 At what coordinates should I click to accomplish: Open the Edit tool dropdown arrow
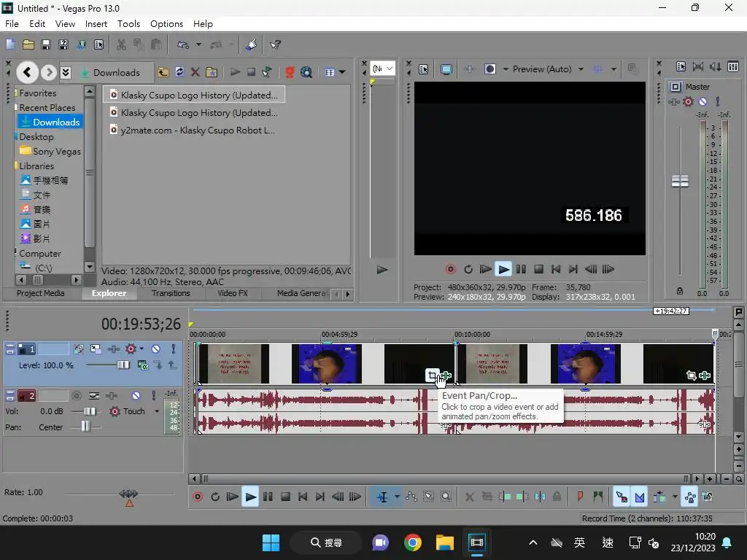(x=397, y=497)
